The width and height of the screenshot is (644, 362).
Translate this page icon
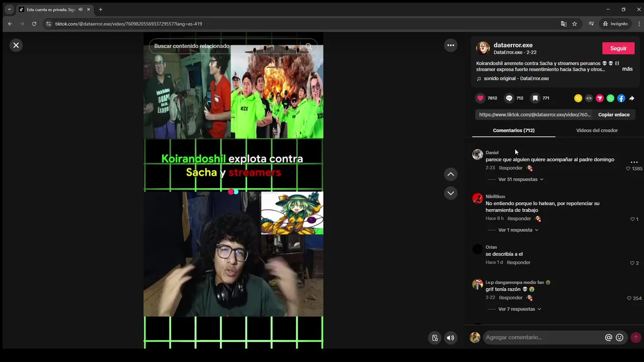[563, 24]
